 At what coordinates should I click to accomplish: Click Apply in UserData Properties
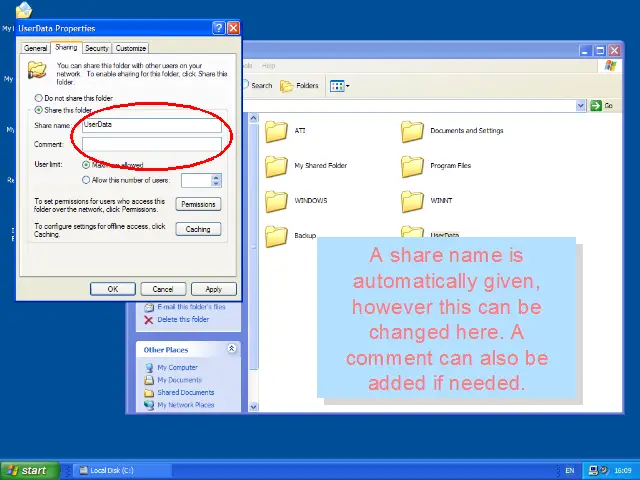[x=213, y=289]
